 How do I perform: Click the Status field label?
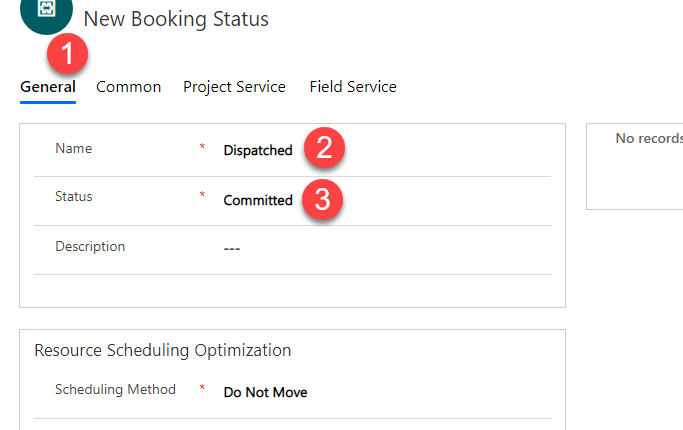tap(73, 196)
